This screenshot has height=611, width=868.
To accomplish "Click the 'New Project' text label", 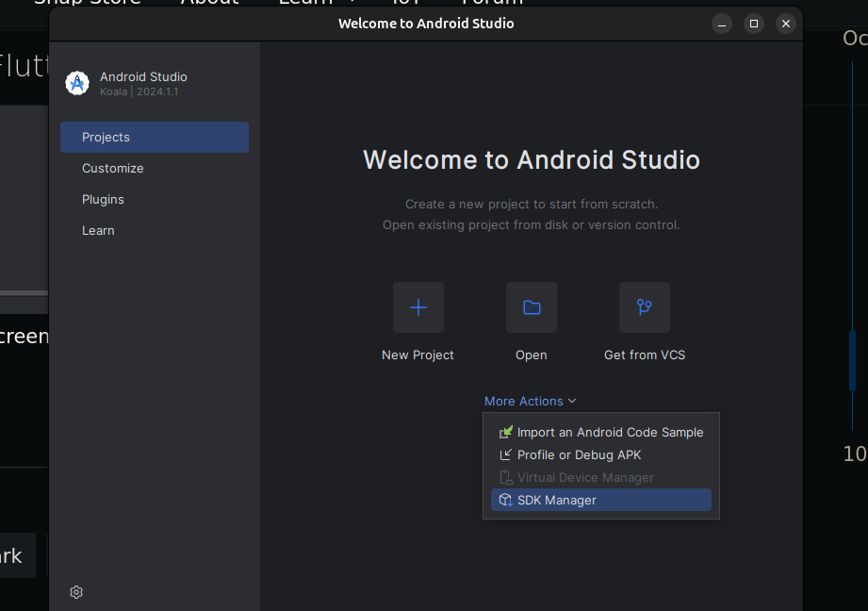I will [x=418, y=355].
